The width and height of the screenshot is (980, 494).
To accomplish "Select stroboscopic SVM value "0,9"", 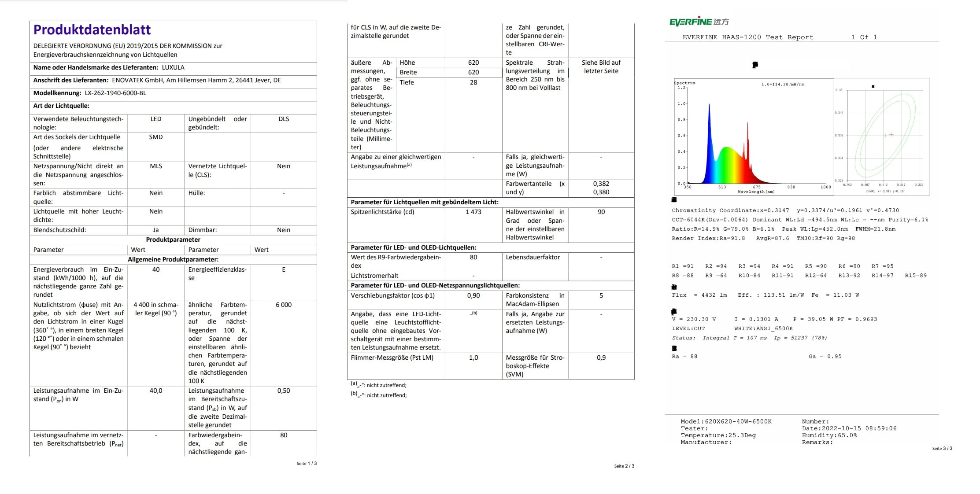I will 601,358.
